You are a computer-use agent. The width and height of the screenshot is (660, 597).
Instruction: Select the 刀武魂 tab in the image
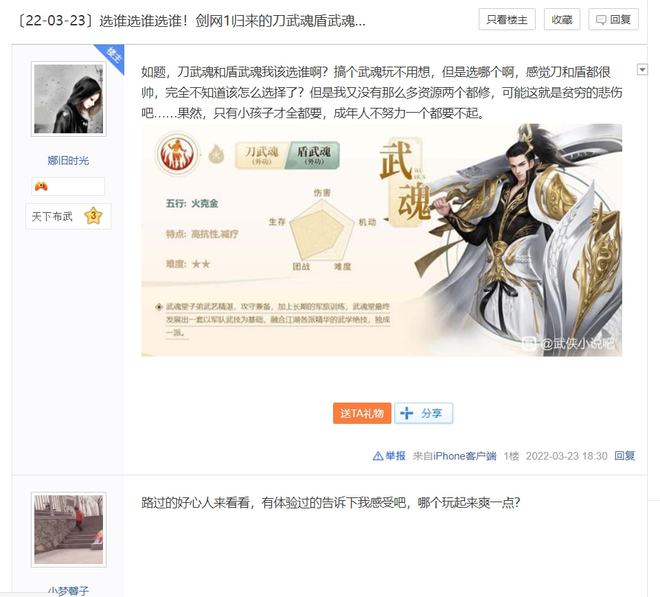(261, 155)
